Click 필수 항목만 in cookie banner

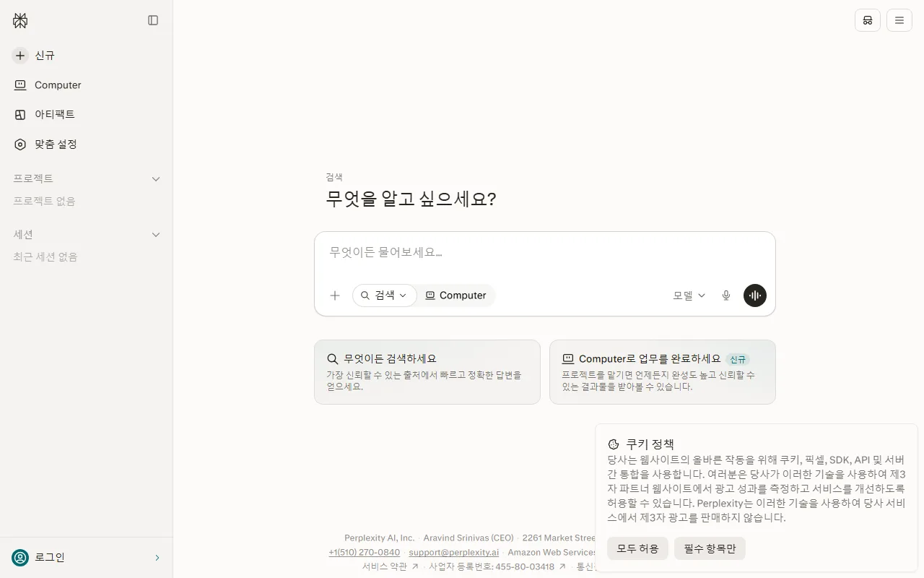coord(710,548)
